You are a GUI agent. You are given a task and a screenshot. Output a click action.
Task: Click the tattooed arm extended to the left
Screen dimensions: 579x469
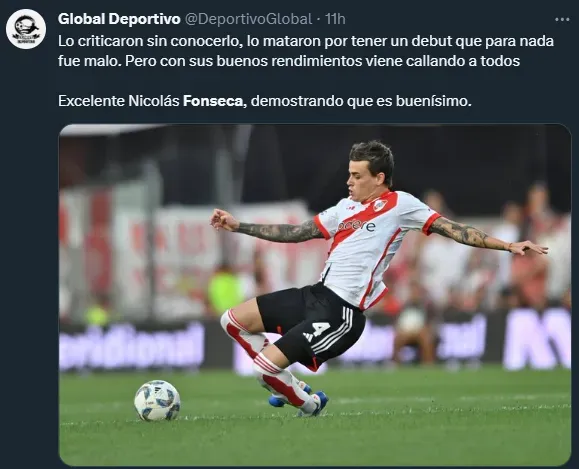coord(267,227)
